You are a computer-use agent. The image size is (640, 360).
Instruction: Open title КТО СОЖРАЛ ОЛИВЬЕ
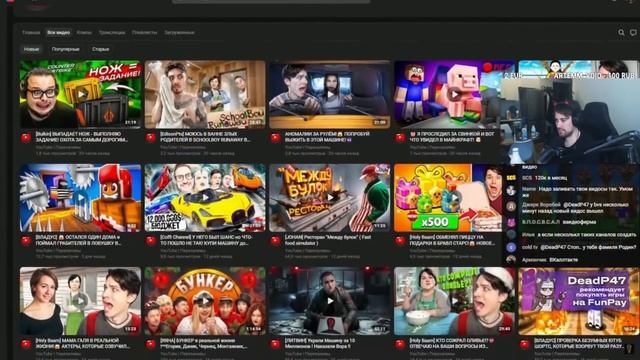tap(452, 343)
